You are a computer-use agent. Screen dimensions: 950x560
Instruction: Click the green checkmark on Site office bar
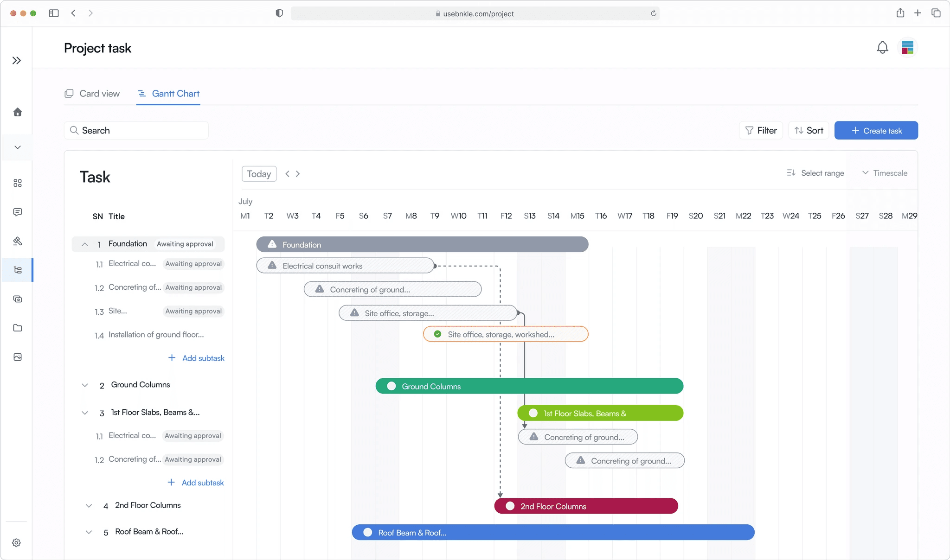point(437,334)
